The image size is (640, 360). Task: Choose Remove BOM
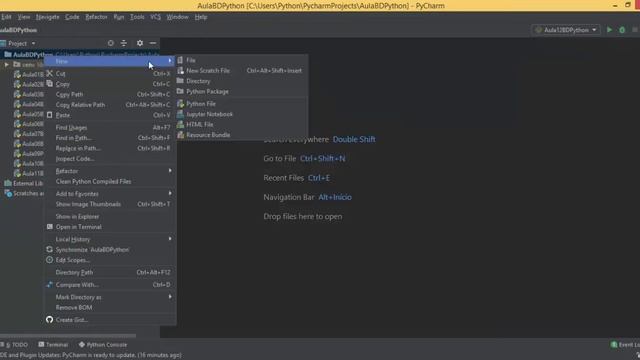110,307
